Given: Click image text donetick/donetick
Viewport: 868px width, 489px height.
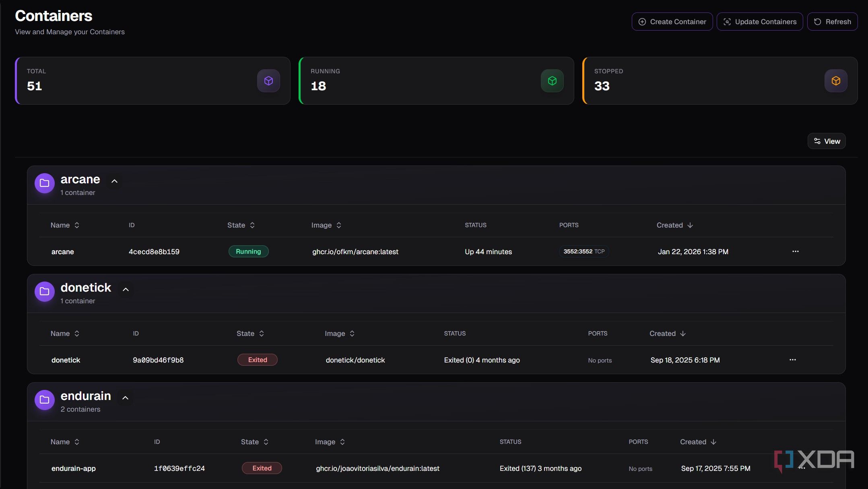Looking at the screenshot, I should click(355, 360).
